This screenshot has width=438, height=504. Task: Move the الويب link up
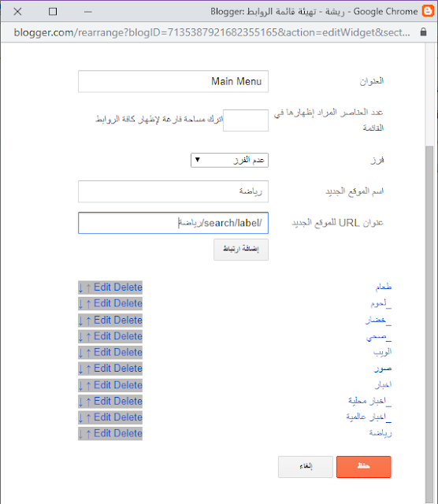tap(88, 353)
